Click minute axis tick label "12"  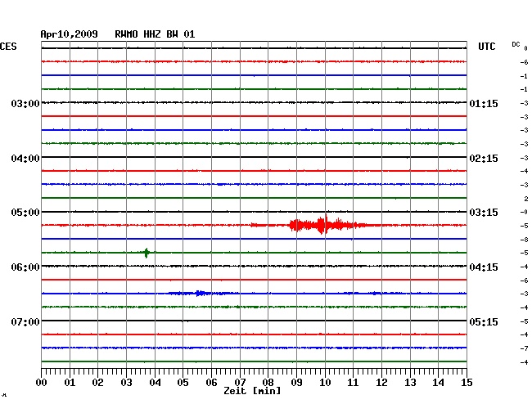coord(381,382)
